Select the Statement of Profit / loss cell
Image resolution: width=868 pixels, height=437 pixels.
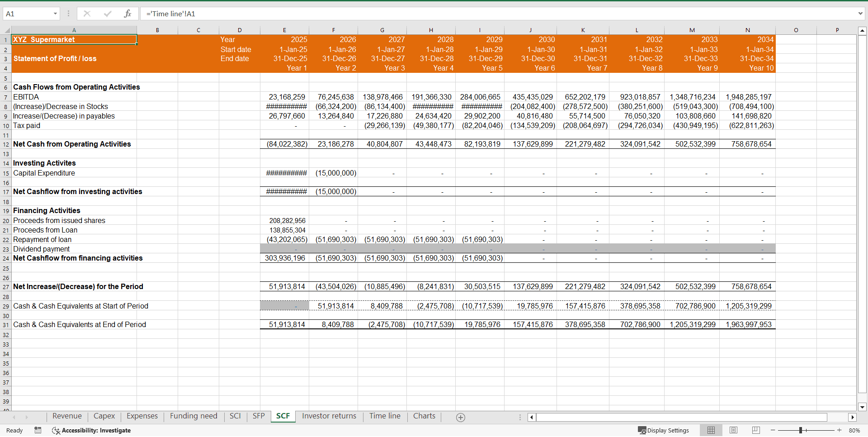55,58
